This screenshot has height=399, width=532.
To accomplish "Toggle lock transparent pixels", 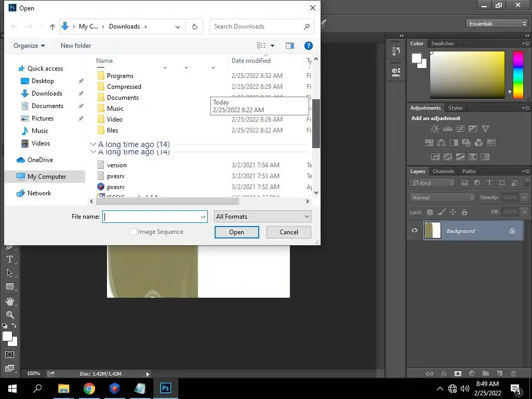I will coord(430,212).
